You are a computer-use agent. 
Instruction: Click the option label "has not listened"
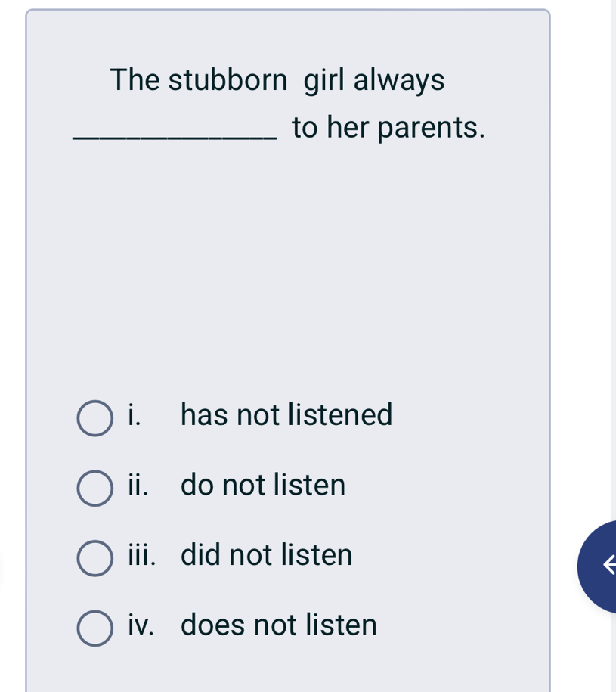[x=286, y=415]
